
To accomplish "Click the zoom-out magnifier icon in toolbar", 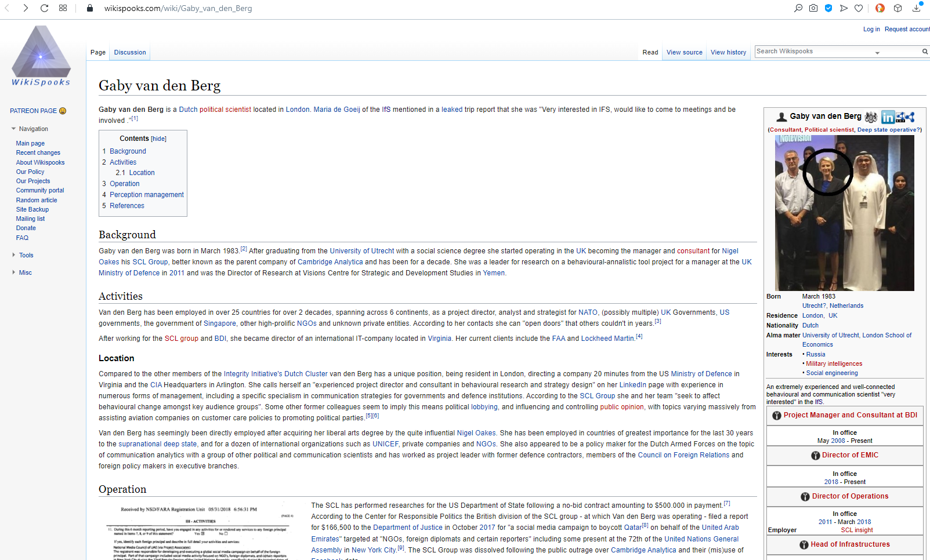I will pos(798,8).
